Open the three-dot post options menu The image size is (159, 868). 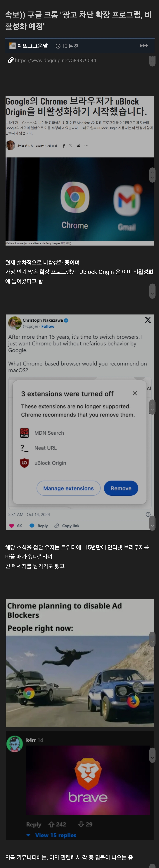tap(143, 45)
